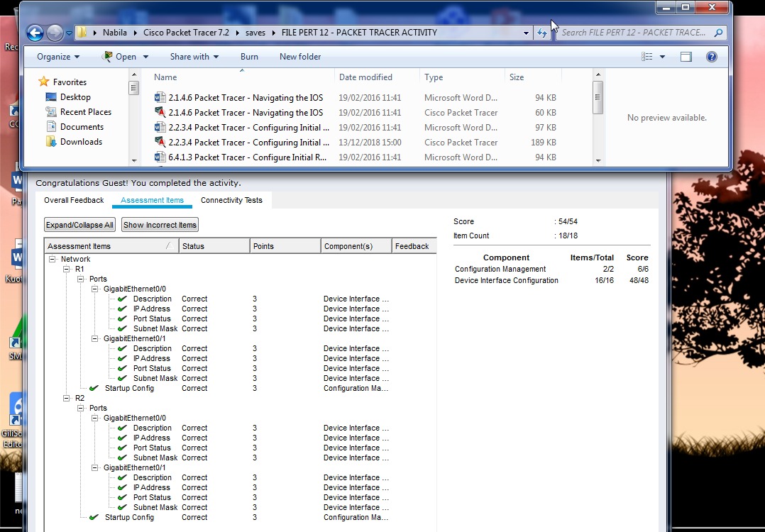765x532 pixels.
Task: Click the Explorer help question mark icon
Action: coord(711,57)
